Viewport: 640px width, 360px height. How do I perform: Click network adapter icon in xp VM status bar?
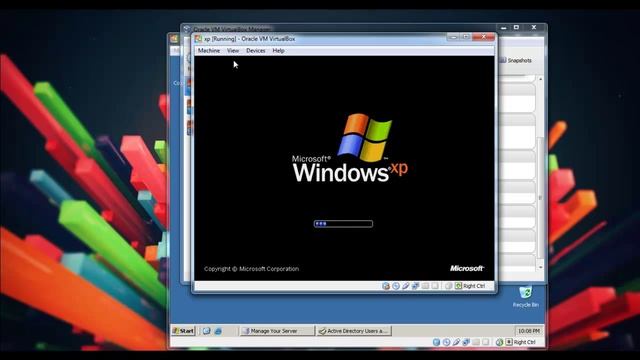415,286
